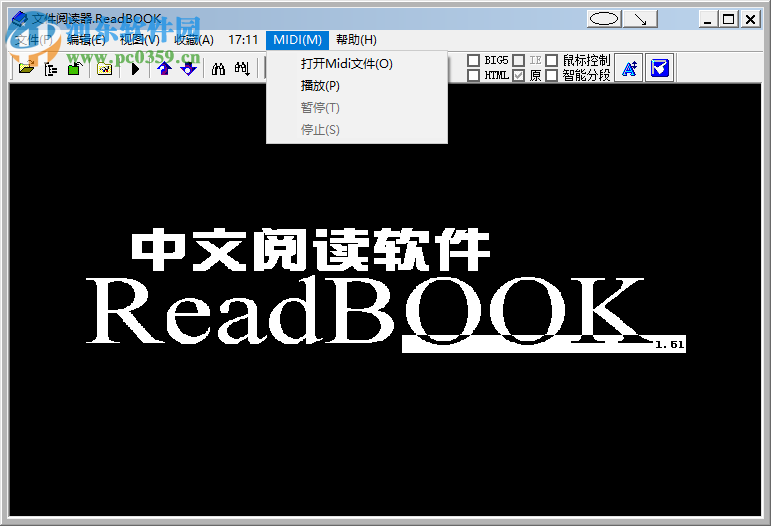Enable the 鼠标控制 checkbox
The height and width of the screenshot is (526, 771).
pos(552,60)
